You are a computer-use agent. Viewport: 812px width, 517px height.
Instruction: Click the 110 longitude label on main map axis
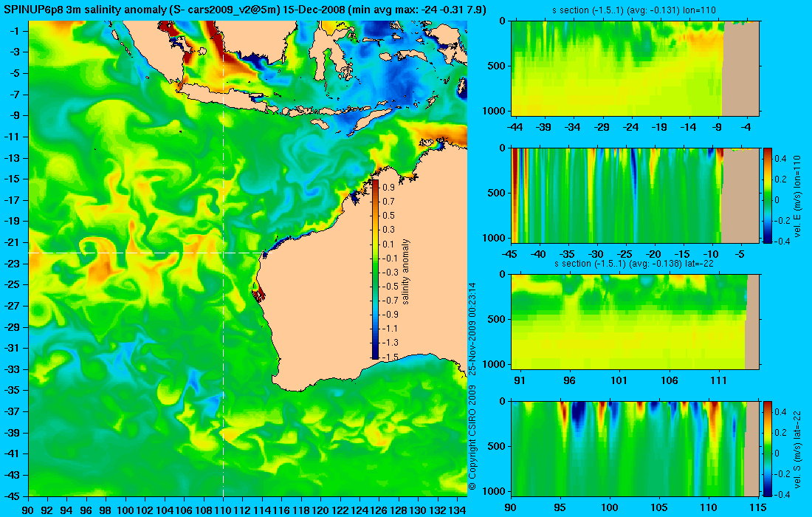click(223, 510)
